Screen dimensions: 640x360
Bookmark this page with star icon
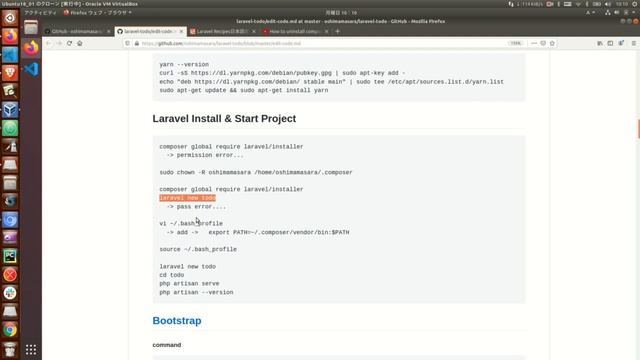pos(552,43)
